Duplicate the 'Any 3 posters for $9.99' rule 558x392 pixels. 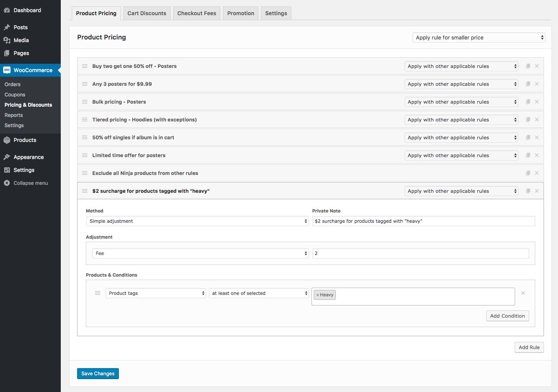(528, 84)
